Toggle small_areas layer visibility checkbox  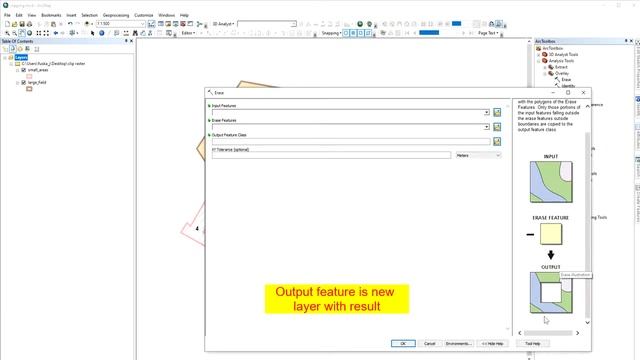point(24,70)
